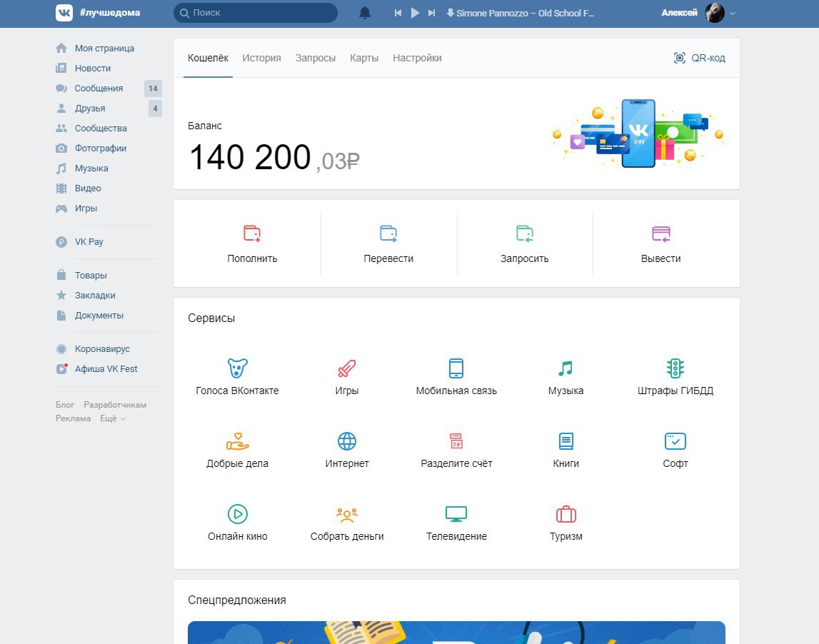Image resolution: width=819 pixels, height=644 pixels.
Task: Click the 14 unread messages badge
Action: click(153, 89)
